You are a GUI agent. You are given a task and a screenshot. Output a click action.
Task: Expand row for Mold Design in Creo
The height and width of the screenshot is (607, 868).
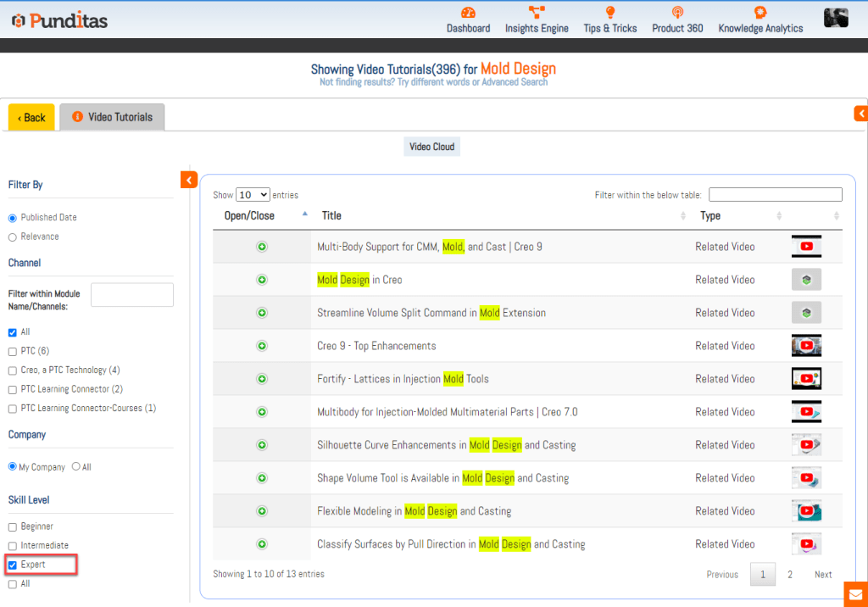click(x=262, y=280)
